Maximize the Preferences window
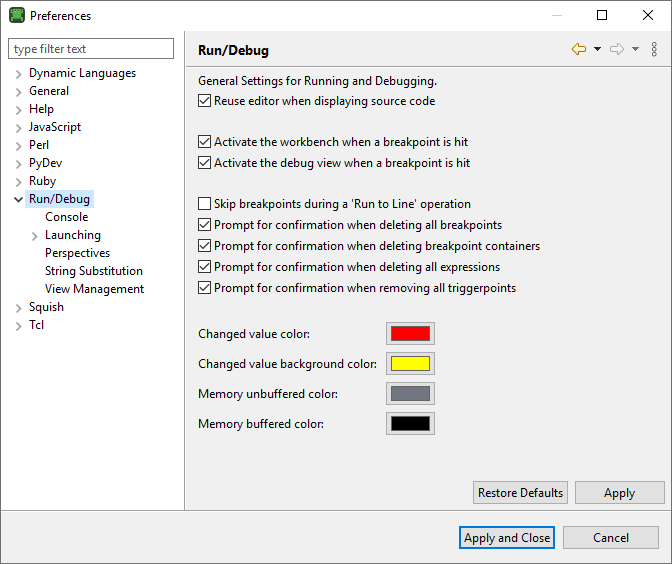This screenshot has height=564, width=672. pos(602,15)
